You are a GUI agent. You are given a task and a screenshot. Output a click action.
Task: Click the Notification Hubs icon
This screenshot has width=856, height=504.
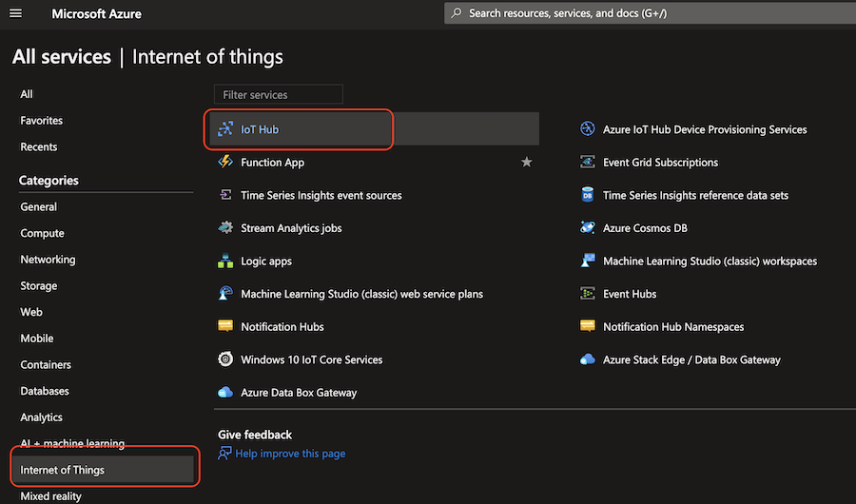(x=225, y=326)
